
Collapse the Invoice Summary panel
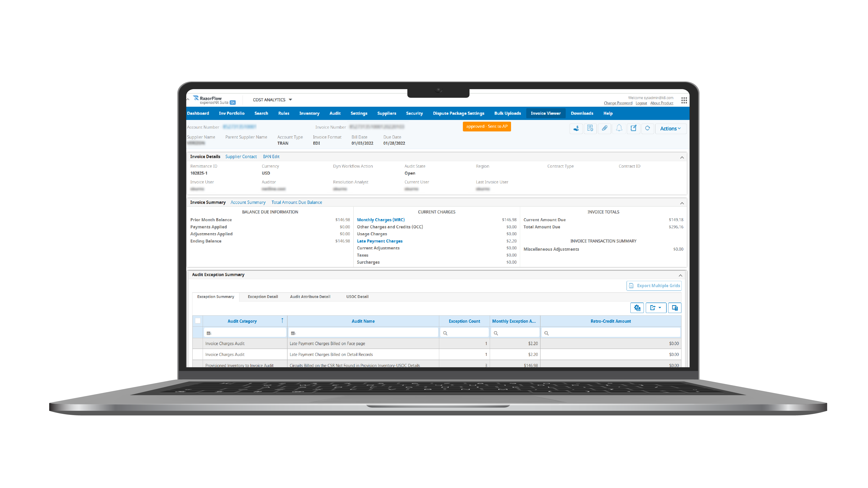[682, 203]
